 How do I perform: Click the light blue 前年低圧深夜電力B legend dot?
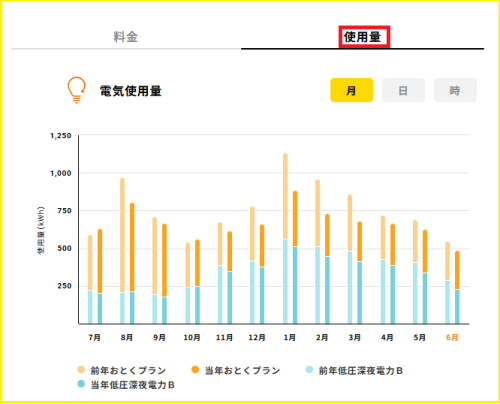(x=309, y=370)
